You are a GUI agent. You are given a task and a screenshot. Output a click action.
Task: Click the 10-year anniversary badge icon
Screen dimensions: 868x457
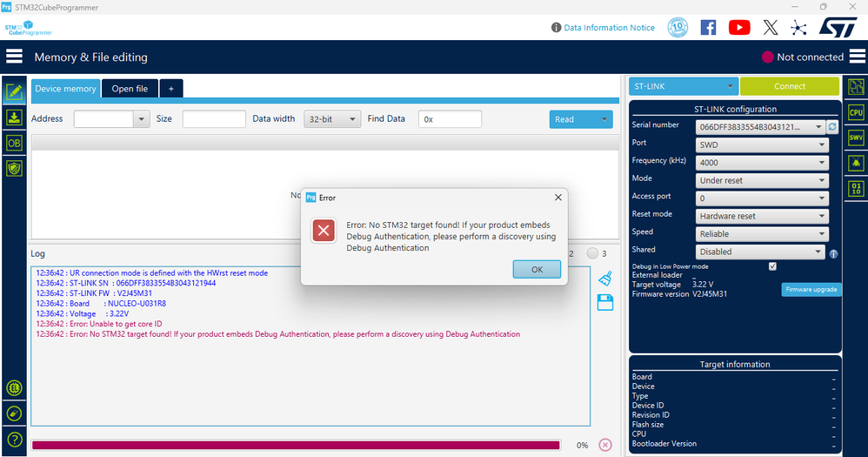pyautogui.click(x=678, y=27)
